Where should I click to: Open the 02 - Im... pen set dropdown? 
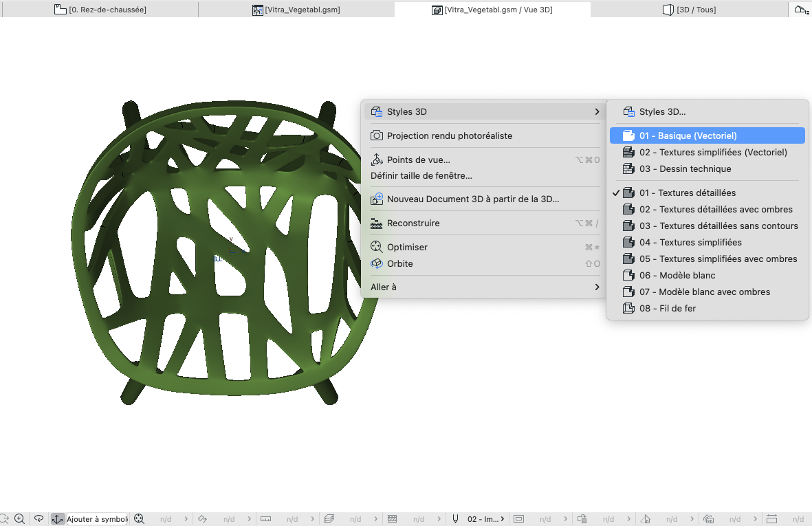(485, 518)
